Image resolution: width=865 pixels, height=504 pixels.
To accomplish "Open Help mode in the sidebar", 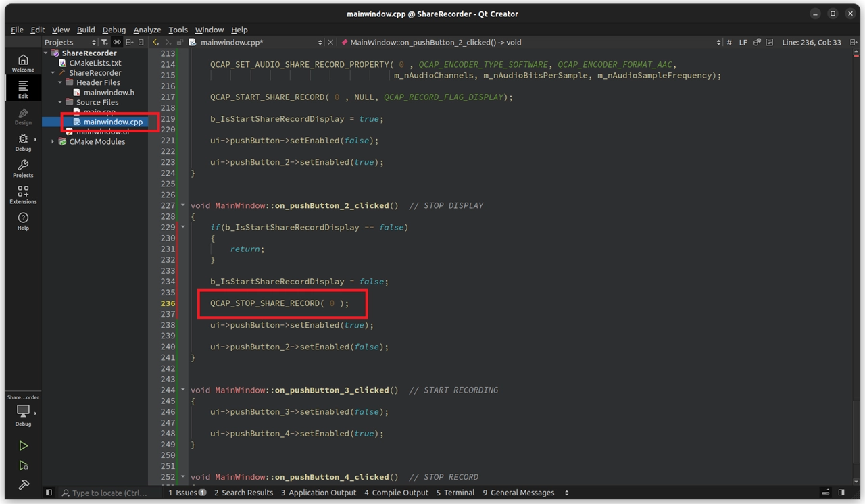I will point(23,221).
